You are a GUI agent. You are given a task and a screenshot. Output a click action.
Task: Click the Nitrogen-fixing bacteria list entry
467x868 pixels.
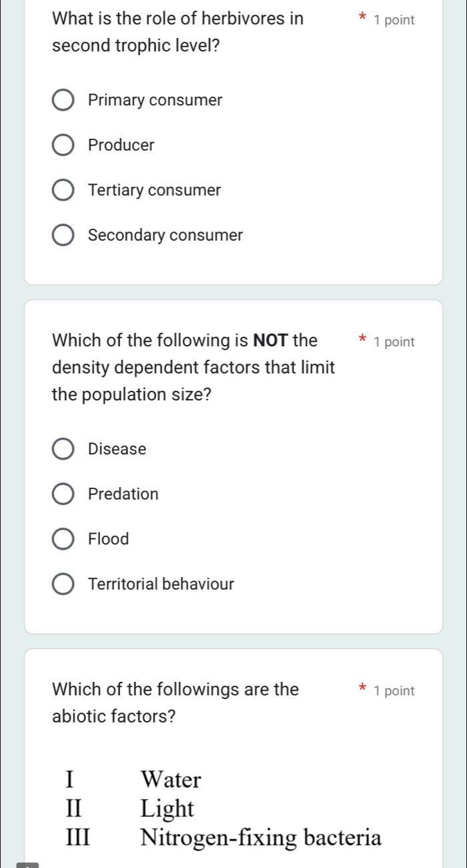tap(260, 837)
